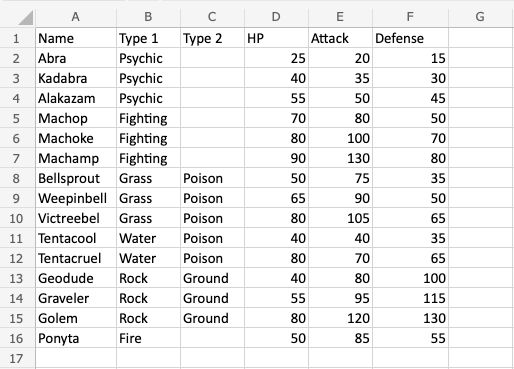Select the Alakazam cell
Image resolution: width=514 pixels, height=369 pixels.
pyautogui.click(x=76, y=98)
